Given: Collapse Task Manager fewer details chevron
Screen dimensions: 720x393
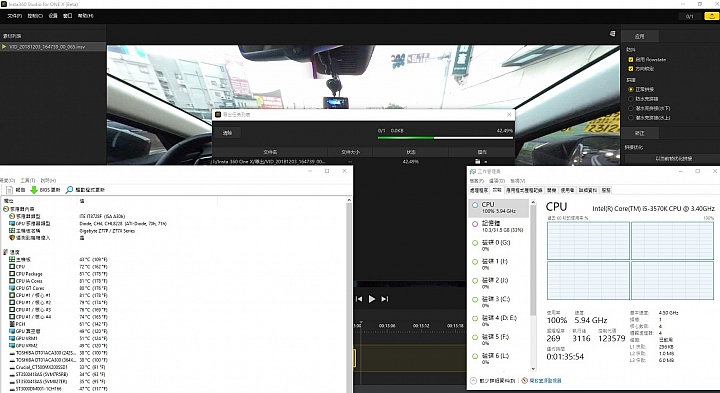Looking at the screenshot, I should (x=473, y=381).
